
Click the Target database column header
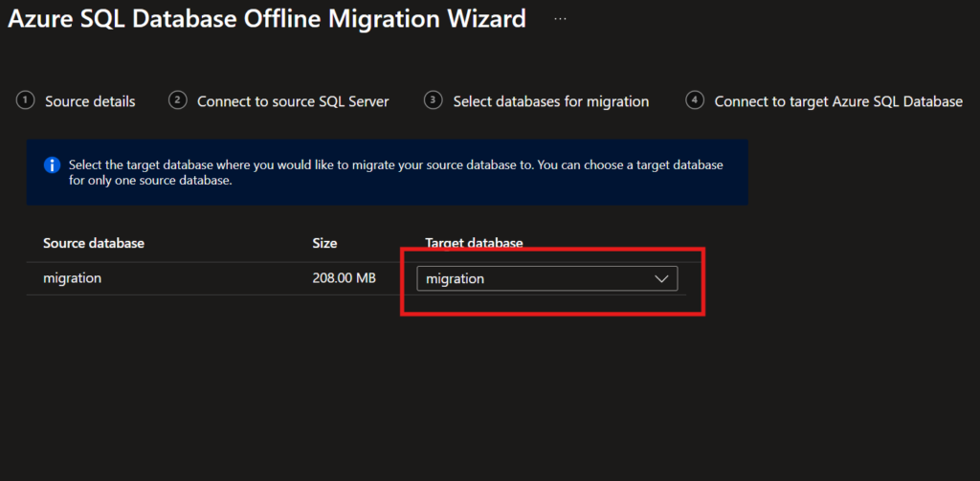(x=474, y=243)
